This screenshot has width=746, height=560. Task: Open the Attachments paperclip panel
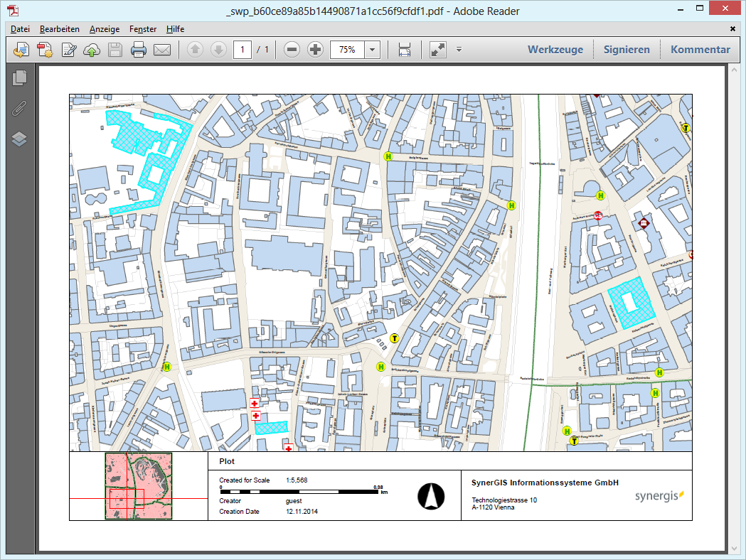click(20, 109)
